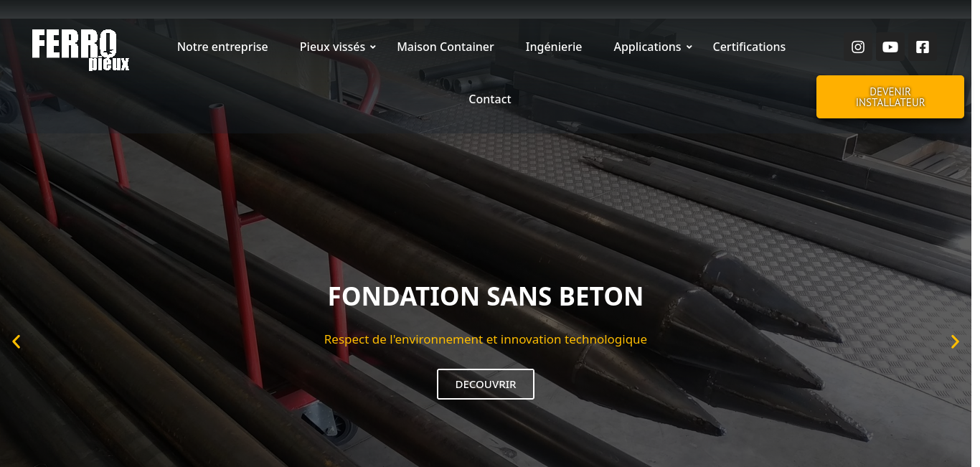Click the Decouvrir button

(x=486, y=384)
